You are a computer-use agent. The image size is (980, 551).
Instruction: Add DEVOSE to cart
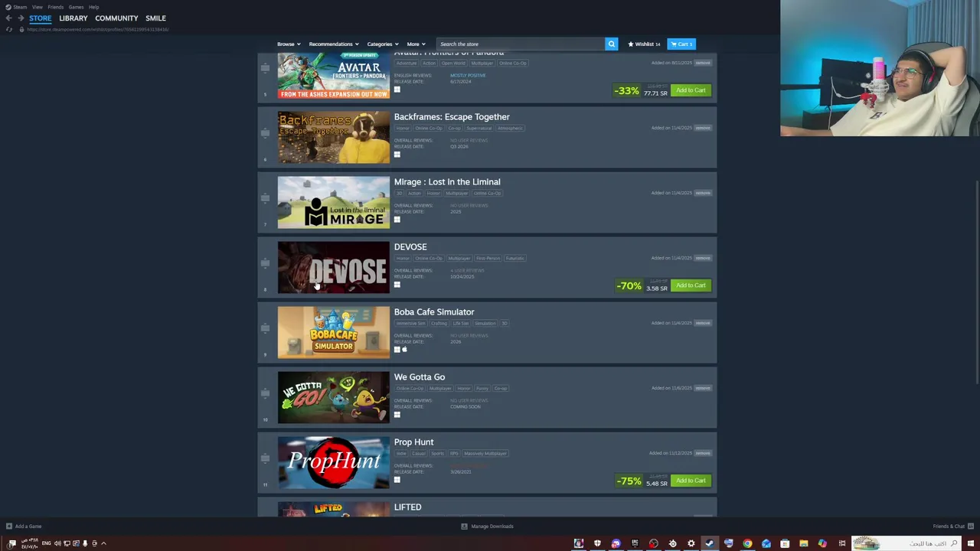point(691,285)
